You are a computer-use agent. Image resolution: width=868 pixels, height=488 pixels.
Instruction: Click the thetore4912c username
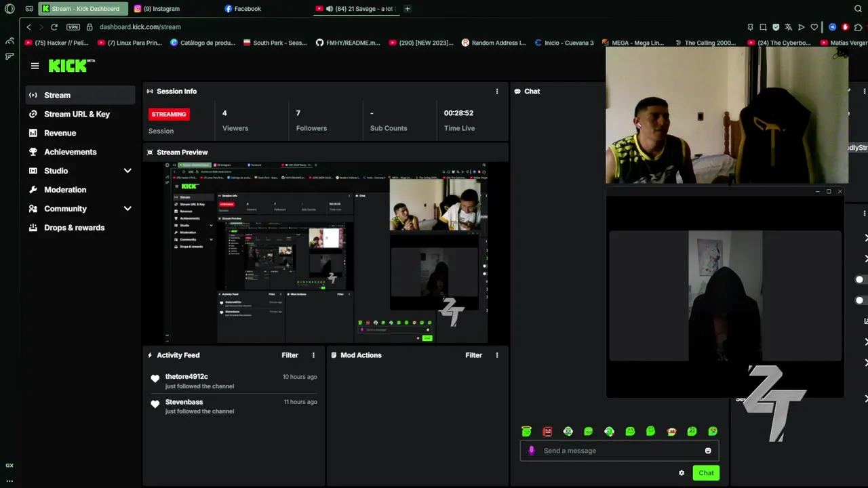[186, 377]
